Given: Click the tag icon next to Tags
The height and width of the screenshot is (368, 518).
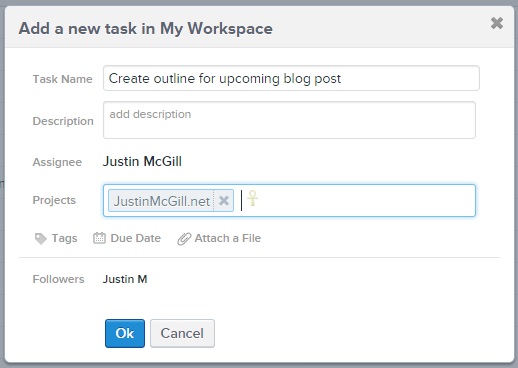Looking at the screenshot, I should coord(40,238).
